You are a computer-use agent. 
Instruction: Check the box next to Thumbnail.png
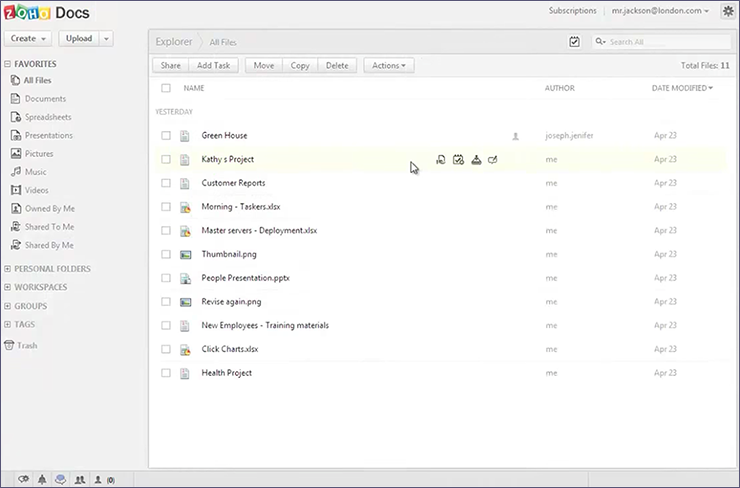pyautogui.click(x=166, y=255)
